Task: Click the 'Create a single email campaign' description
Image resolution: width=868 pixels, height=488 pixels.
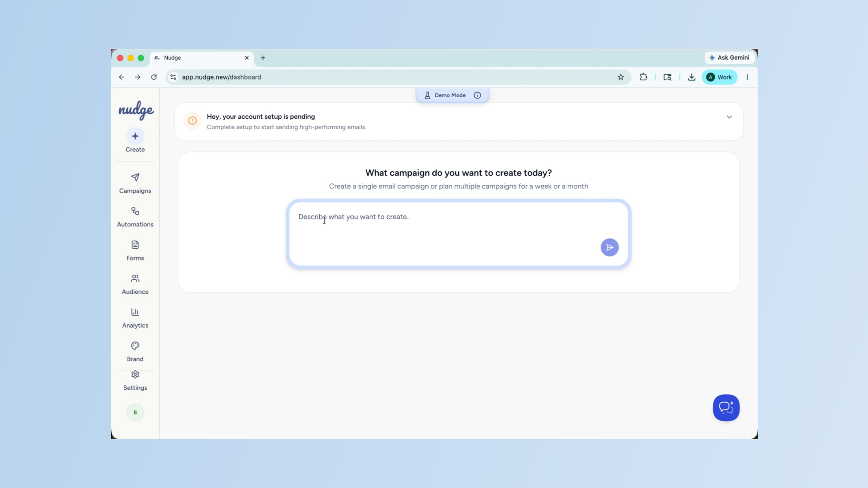Action: click(458, 186)
